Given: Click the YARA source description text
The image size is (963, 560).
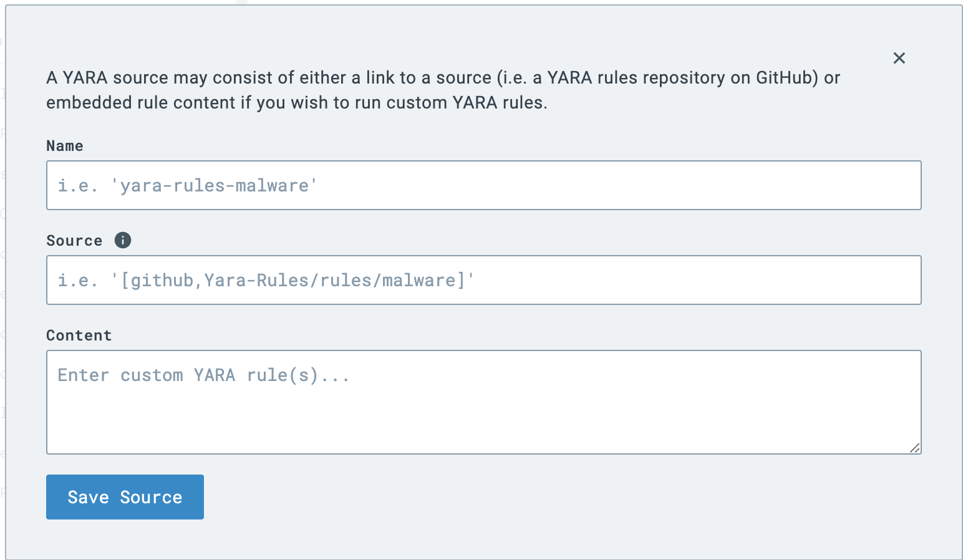Looking at the screenshot, I should (442, 90).
